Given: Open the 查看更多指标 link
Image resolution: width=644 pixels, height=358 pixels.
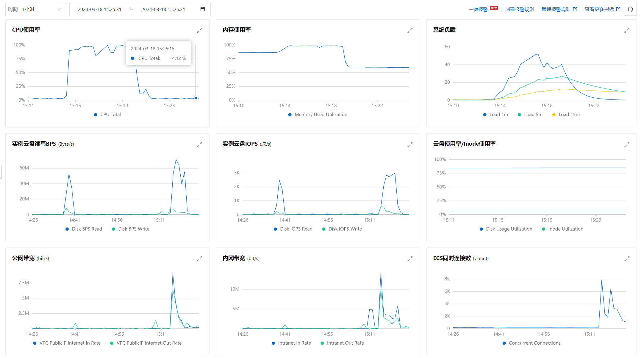Looking at the screenshot, I should point(603,9).
